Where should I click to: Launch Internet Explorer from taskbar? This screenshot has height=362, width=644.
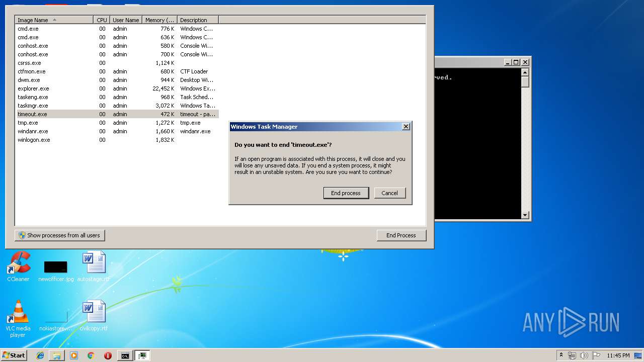point(40,355)
